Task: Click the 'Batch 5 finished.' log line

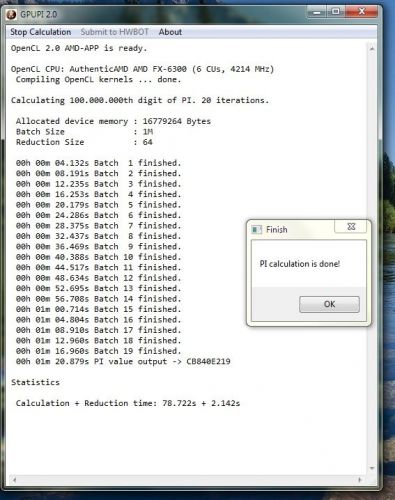Action: tap(98, 205)
